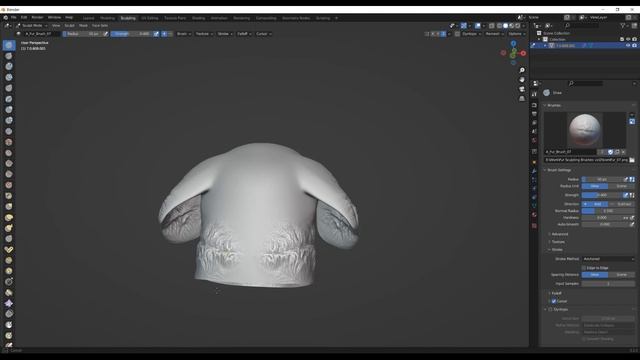The width and height of the screenshot is (640, 360).
Task: Open the Cursor dropdown in tool header
Action: [263, 34]
